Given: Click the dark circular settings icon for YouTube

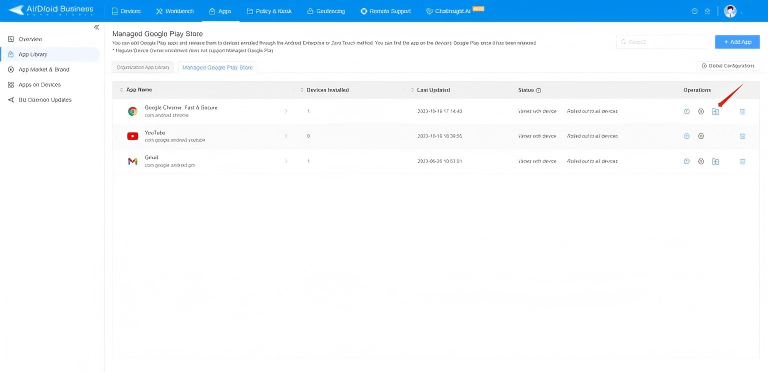Looking at the screenshot, I should click(x=701, y=136).
